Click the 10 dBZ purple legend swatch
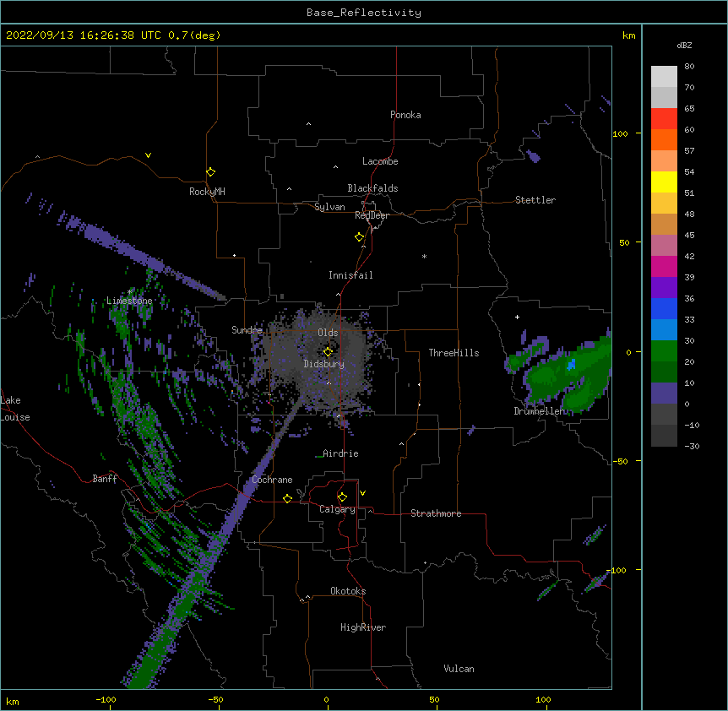Image resolution: width=728 pixels, height=711 pixels. (x=664, y=393)
